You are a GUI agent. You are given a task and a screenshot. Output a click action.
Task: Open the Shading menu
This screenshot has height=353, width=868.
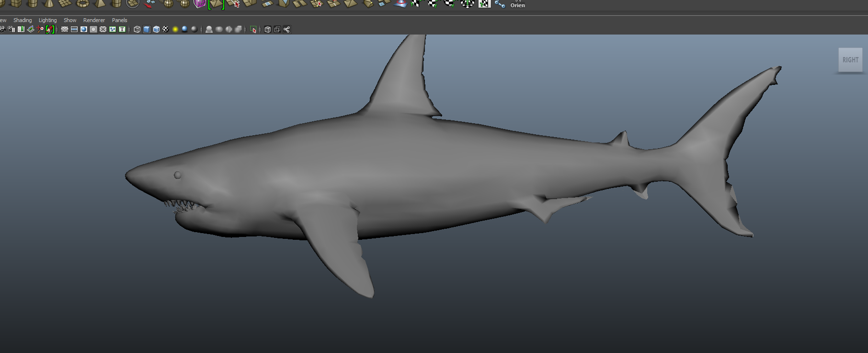coord(23,20)
